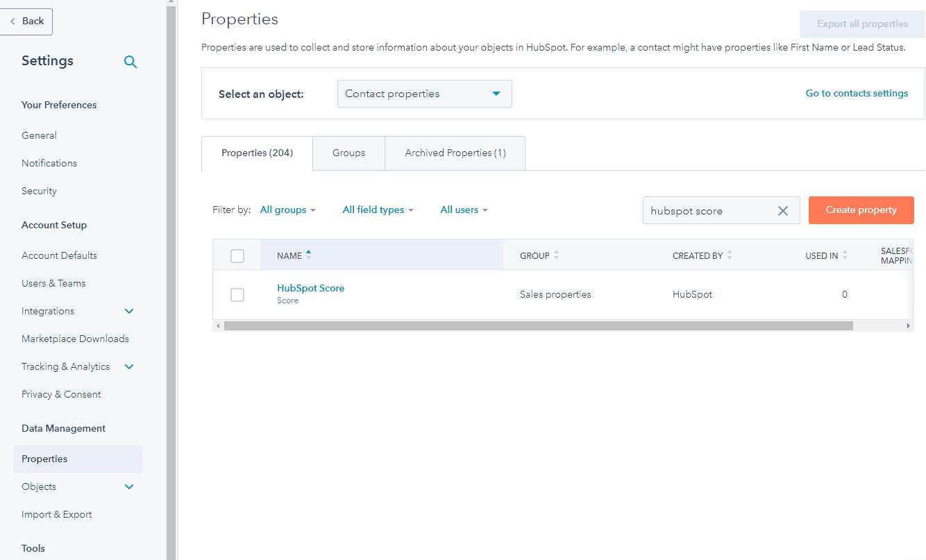Clear the search field using the X icon
Viewport: 926px width, 560px height.
(x=783, y=210)
